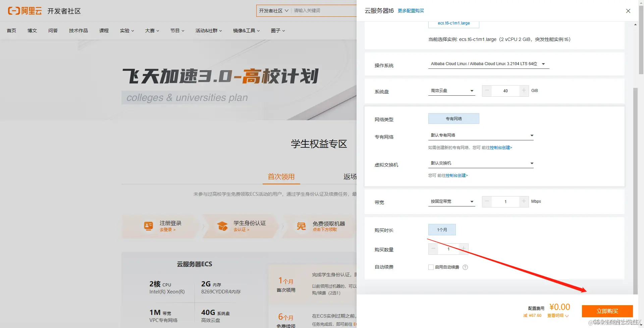Image resolution: width=644 pixels, height=328 pixels.
Task: Decrease bandwidth value with minus stepper
Action: (x=487, y=201)
